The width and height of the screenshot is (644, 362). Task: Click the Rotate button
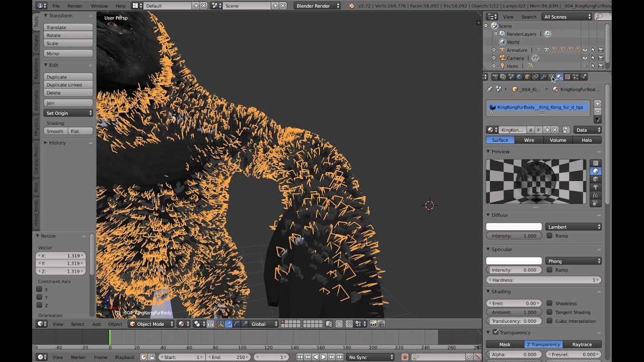click(x=68, y=35)
